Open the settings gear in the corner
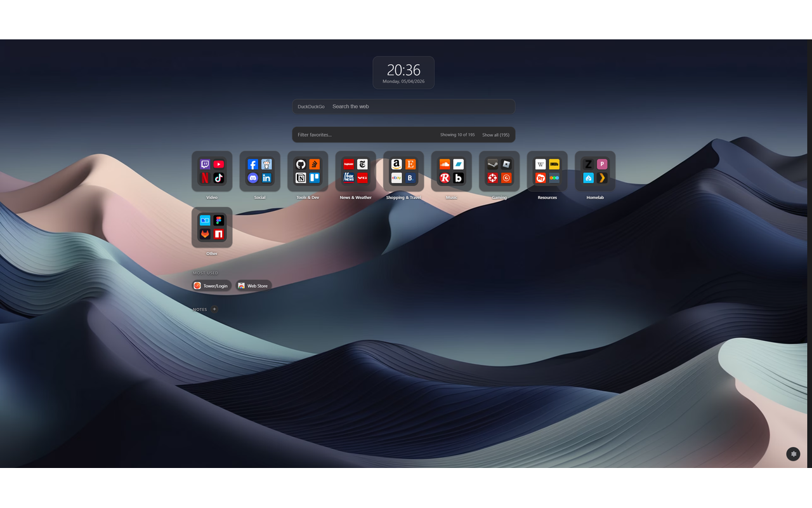812x508 pixels. point(793,454)
